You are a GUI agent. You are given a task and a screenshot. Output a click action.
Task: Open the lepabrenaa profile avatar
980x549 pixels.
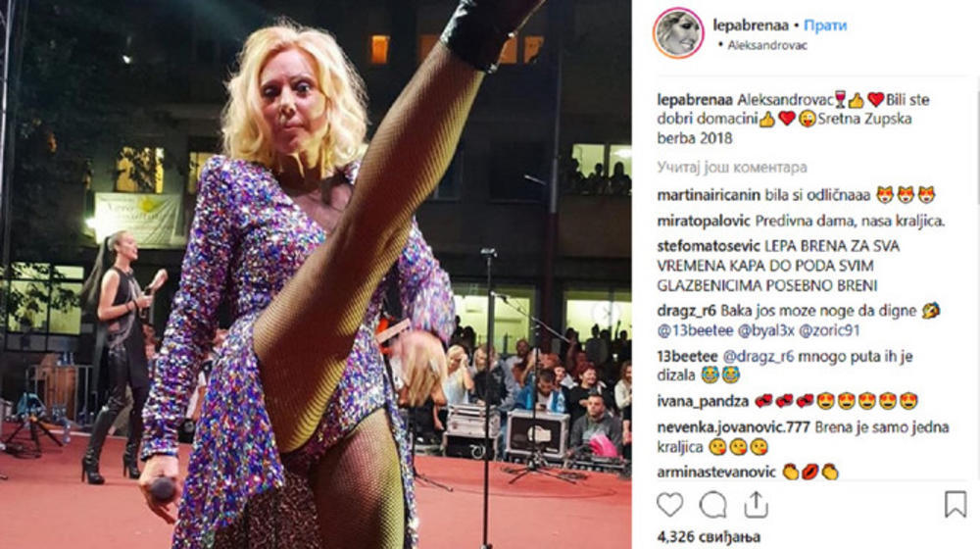(x=678, y=33)
